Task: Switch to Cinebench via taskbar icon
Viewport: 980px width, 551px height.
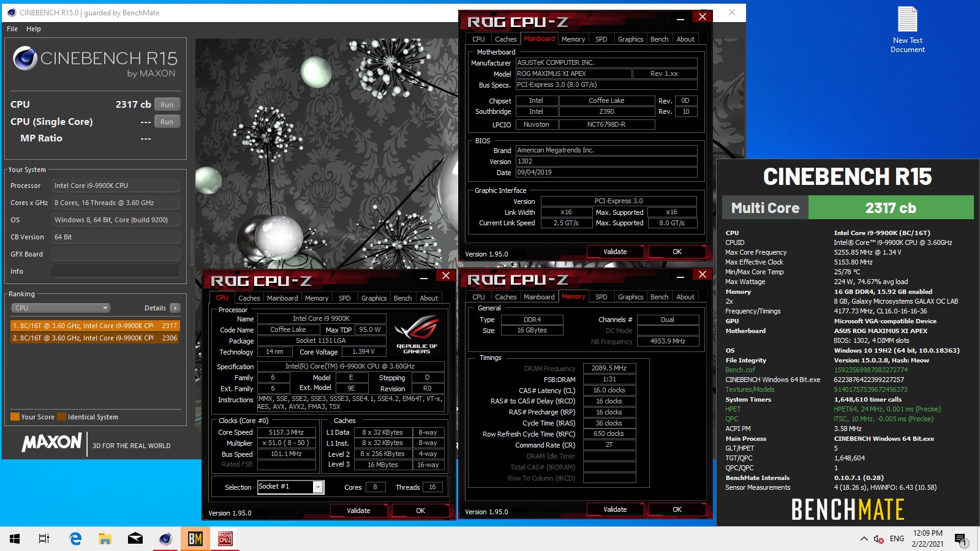Action: pyautogui.click(x=165, y=539)
